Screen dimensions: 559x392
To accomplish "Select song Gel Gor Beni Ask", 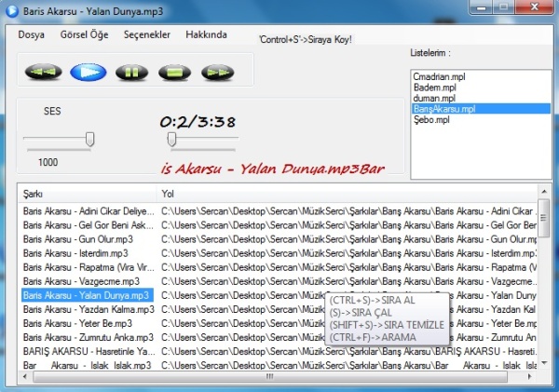I will (x=89, y=225).
